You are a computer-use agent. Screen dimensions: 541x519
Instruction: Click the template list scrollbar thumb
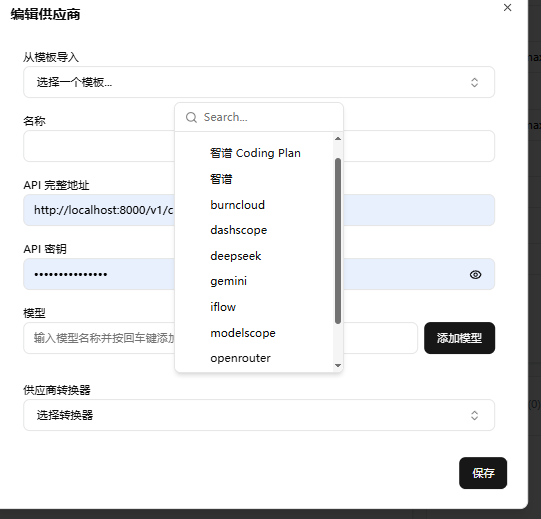338,241
